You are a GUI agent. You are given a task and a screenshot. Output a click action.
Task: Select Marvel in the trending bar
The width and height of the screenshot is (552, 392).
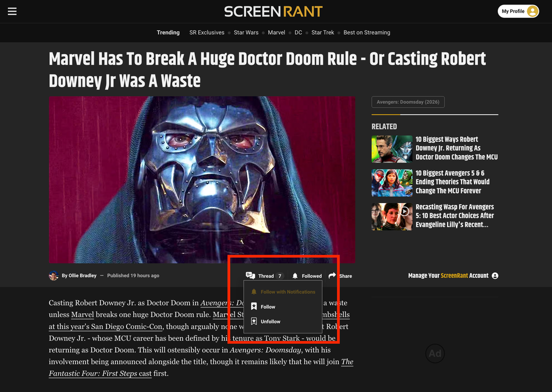tap(277, 33)
